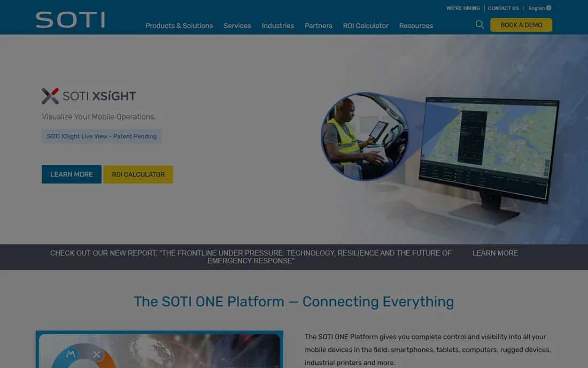
Task: Open Products & Solutions menu
Action: click(179, 26)
